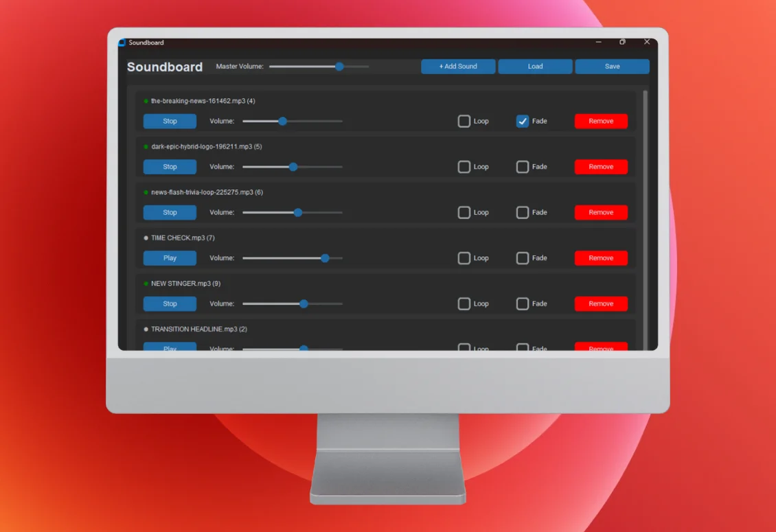Stop the NEW STINGER.mp3 sound
The image size is (776, 532).
170,303
